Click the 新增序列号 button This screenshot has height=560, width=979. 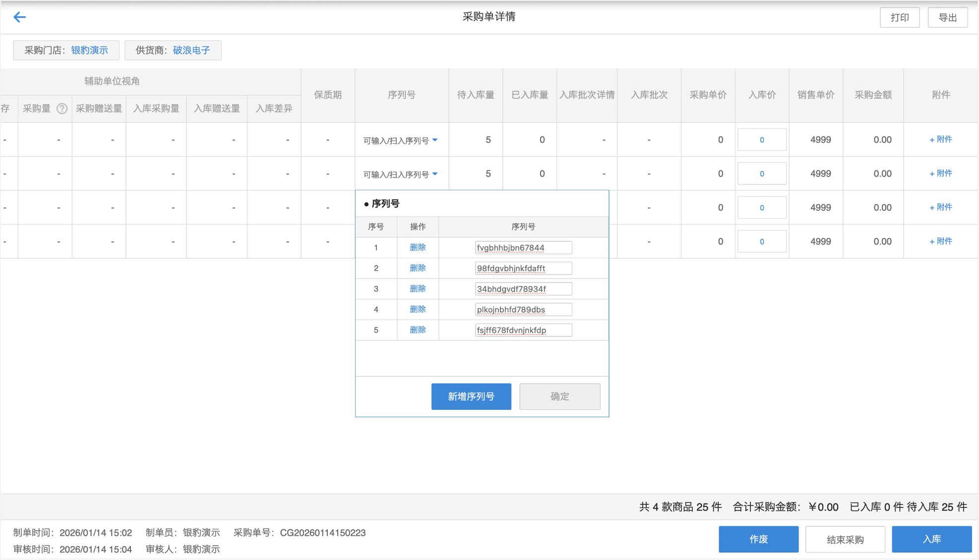pos(471,396)
